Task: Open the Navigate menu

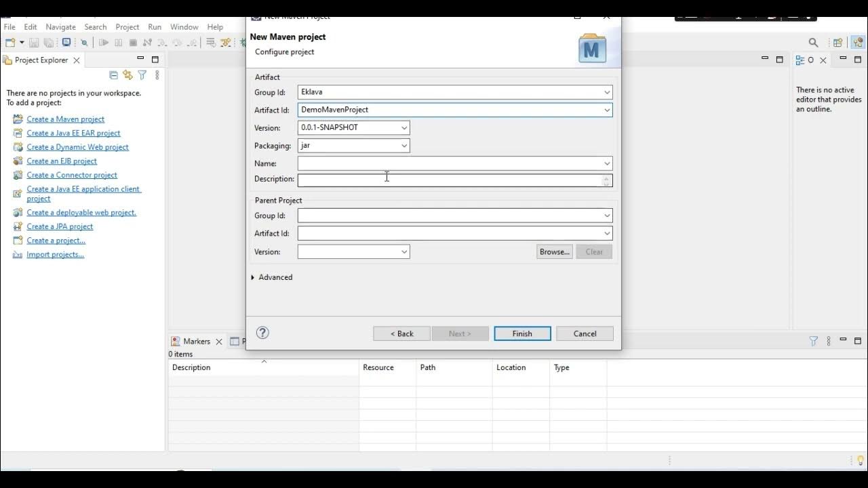Action: 61,27
